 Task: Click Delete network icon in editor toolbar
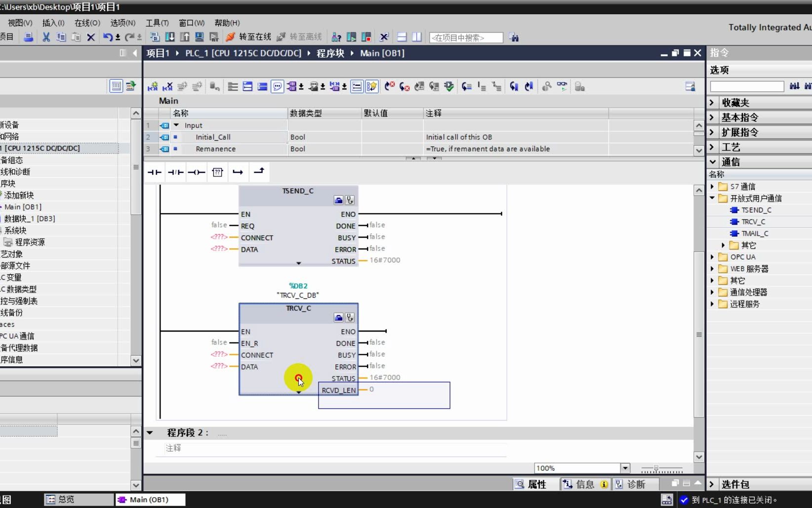167,86
